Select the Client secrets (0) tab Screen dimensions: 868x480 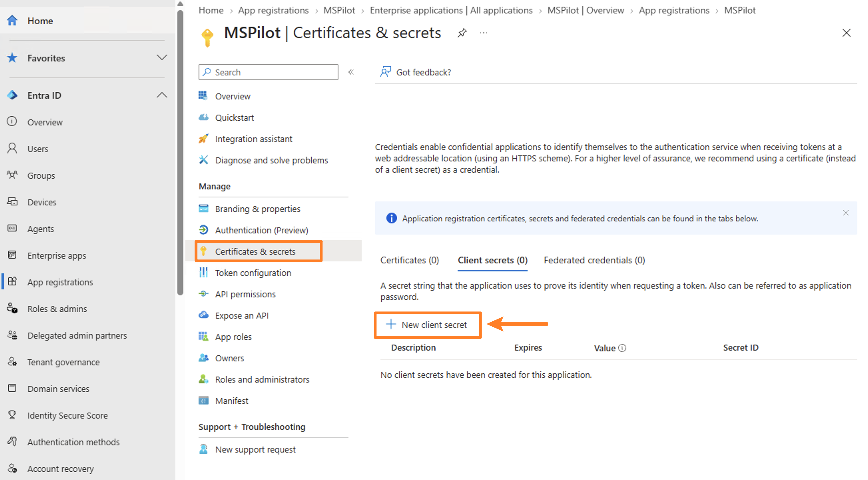click(492, 260)
